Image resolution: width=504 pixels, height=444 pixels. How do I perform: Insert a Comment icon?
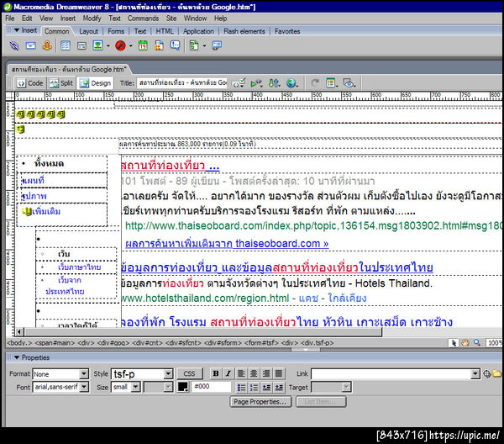tap(176, 45)
